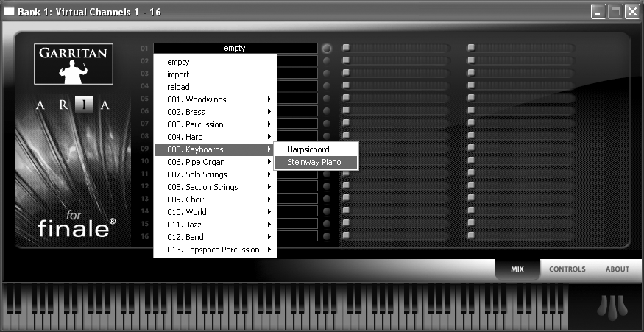Select Harpsichord from the Keyboards submenu
Screen dimensions: 644x332
pos(316,149)
